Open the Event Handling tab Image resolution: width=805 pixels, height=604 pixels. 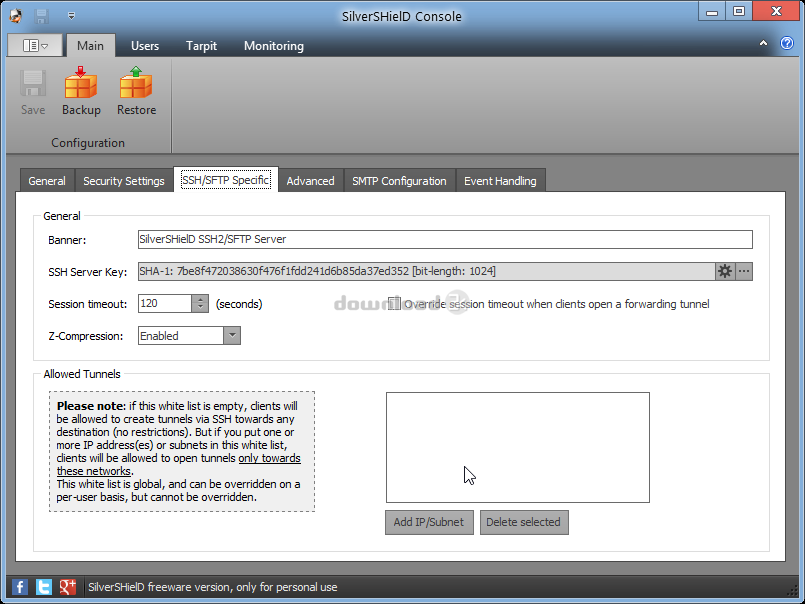[500, 181]
